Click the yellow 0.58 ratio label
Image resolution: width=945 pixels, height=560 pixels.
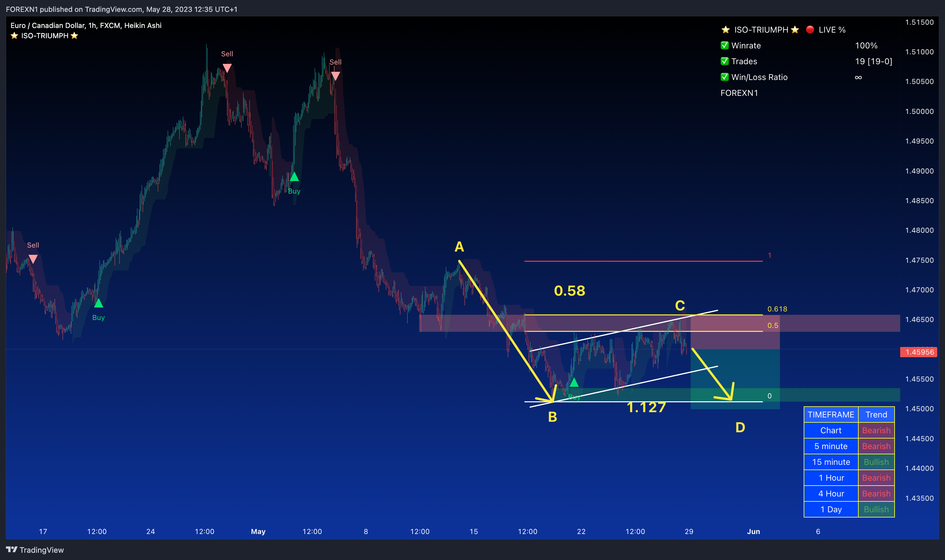570,291
